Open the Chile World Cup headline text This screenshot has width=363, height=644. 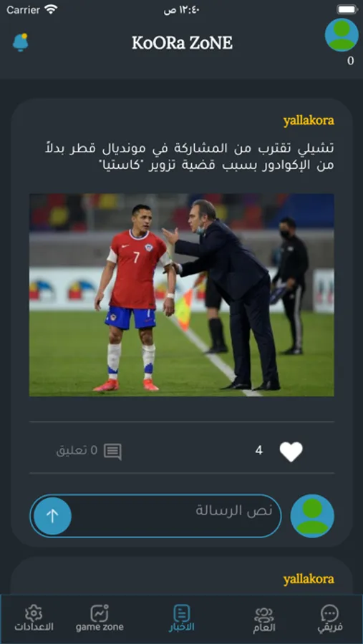pos(190,157)
